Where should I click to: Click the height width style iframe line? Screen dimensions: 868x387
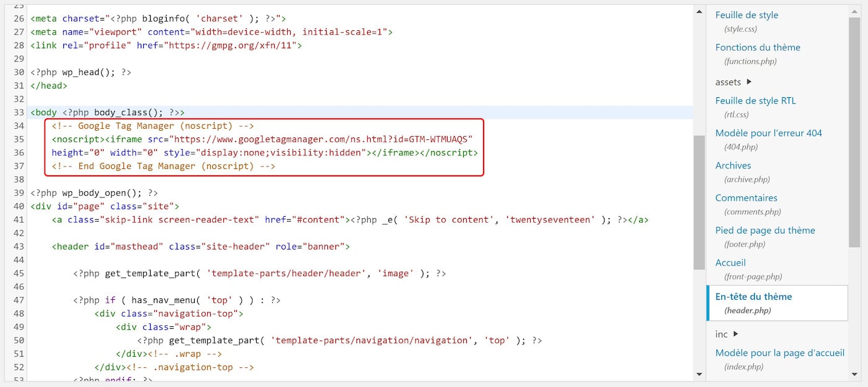(265, 153)
